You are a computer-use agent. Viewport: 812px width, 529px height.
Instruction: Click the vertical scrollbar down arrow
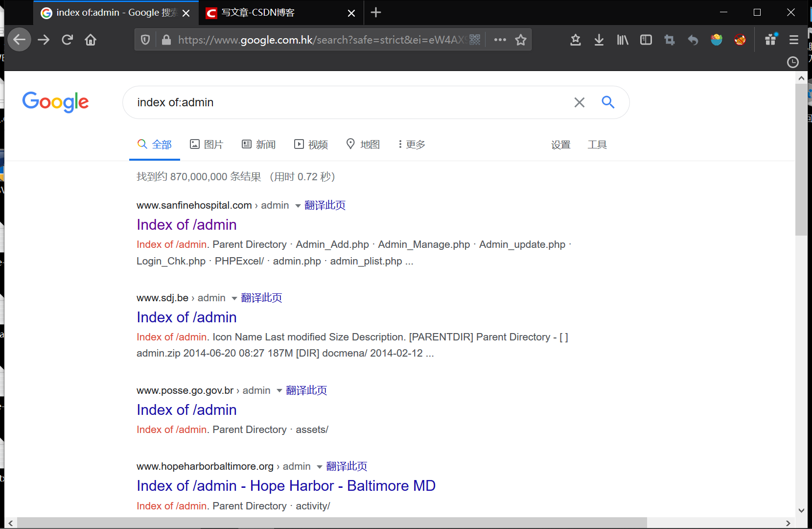click(x=801, y=510)
